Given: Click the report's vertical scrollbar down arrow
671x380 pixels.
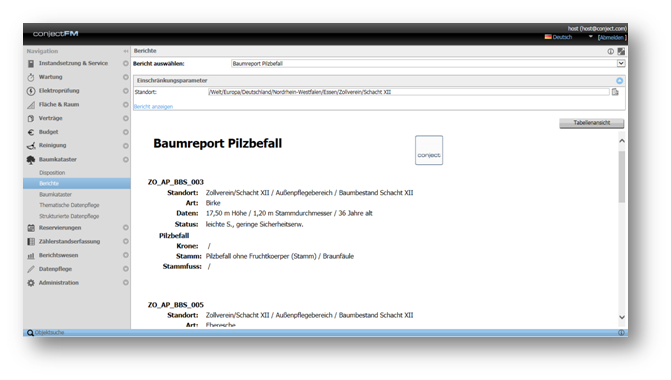Looking at the screenshot, I should pyautogui.click(x=622, y=317).
